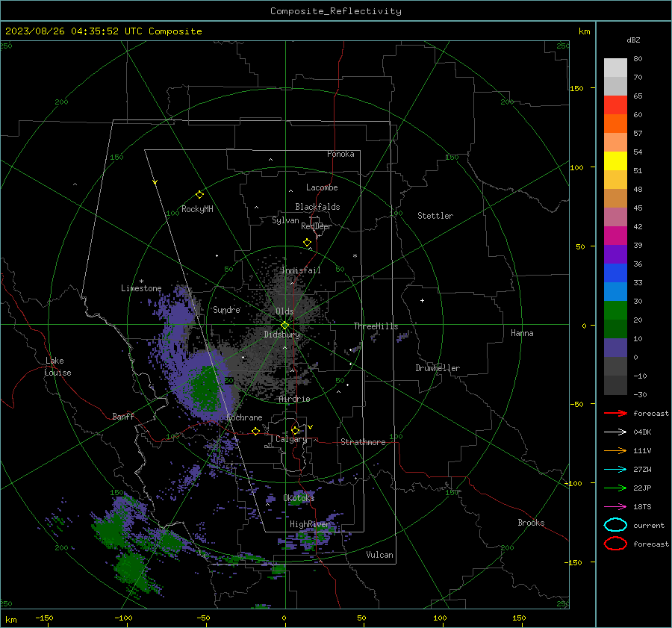Viewport: 672px width, 628px height.
Task: Click the green 22JP arrow icon
Action: 615,488
